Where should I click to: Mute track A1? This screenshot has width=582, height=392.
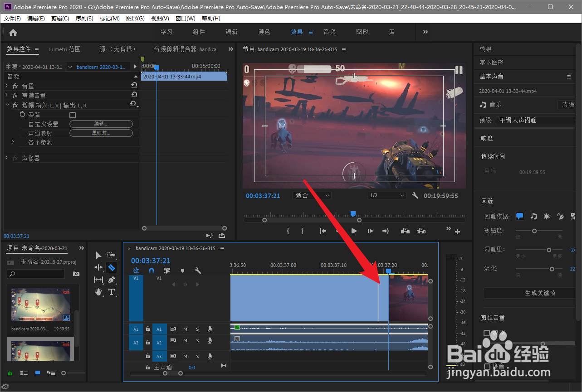pos(185,329)
